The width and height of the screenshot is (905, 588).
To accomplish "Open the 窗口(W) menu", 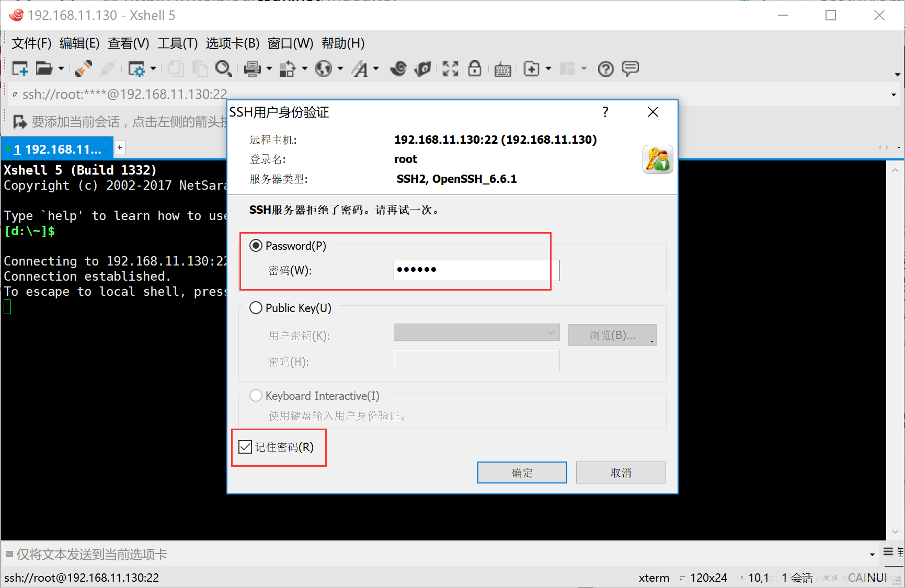I will [x=290, y=43].
